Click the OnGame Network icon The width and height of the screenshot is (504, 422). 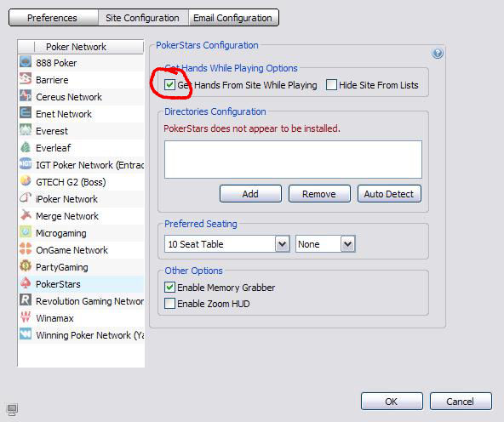point(26,249)
